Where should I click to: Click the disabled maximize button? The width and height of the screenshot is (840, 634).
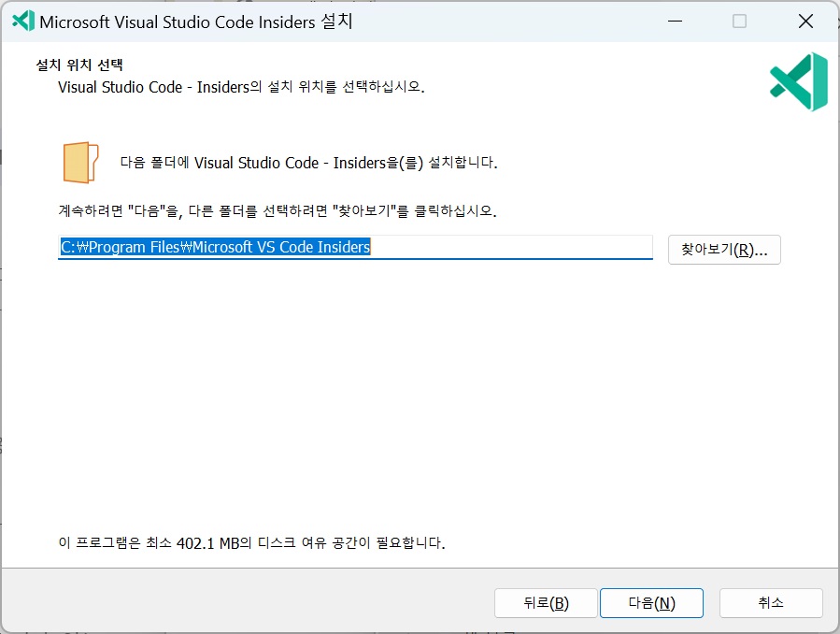point(739,22)
